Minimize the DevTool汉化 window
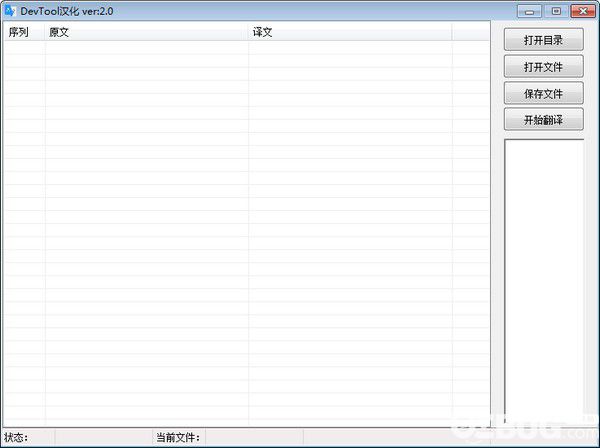The height and width of the screenshot is (448, 600). pos(529,11)
